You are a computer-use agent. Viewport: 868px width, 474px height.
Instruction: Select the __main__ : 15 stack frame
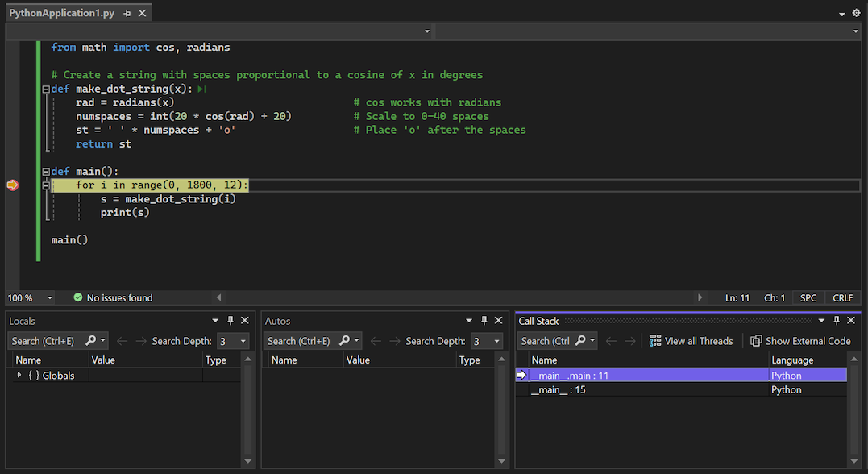pos(572,389)
